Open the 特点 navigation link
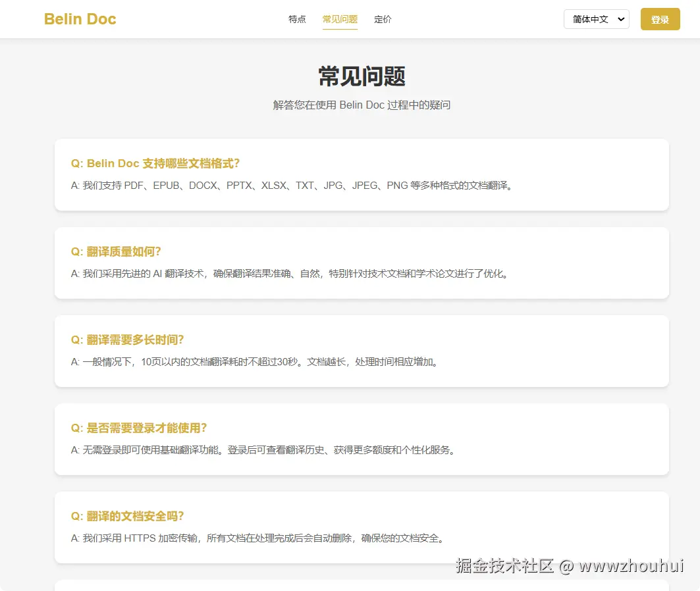This screenshot has width=700, height=591. click(297, 19)
